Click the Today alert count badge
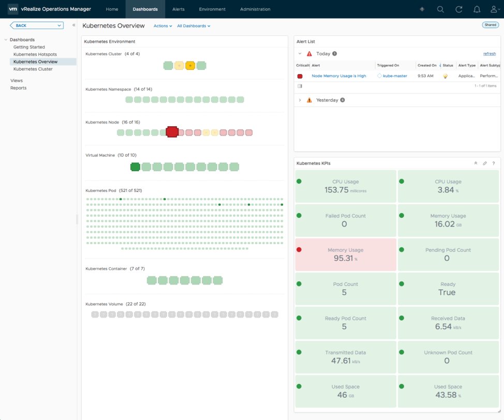Viewport: 504px width, 420px height. 335,54
